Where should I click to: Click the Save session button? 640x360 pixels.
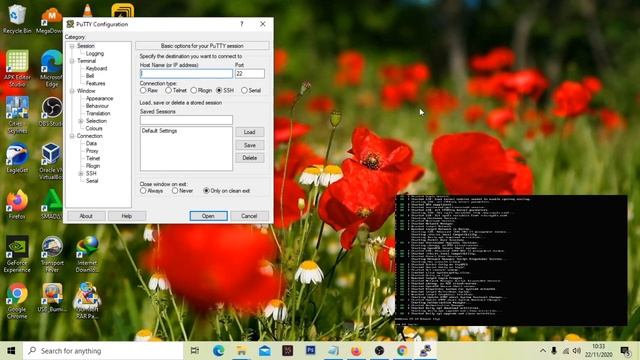pos(249,145)
